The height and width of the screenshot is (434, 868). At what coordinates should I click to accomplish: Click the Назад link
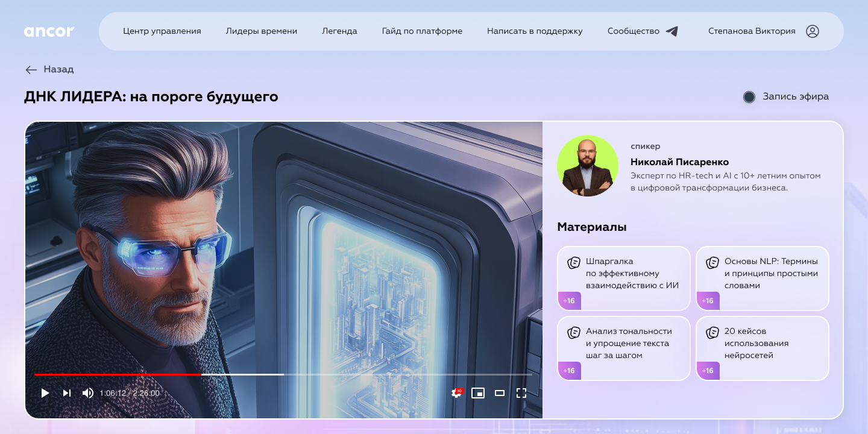click(58, 69)
